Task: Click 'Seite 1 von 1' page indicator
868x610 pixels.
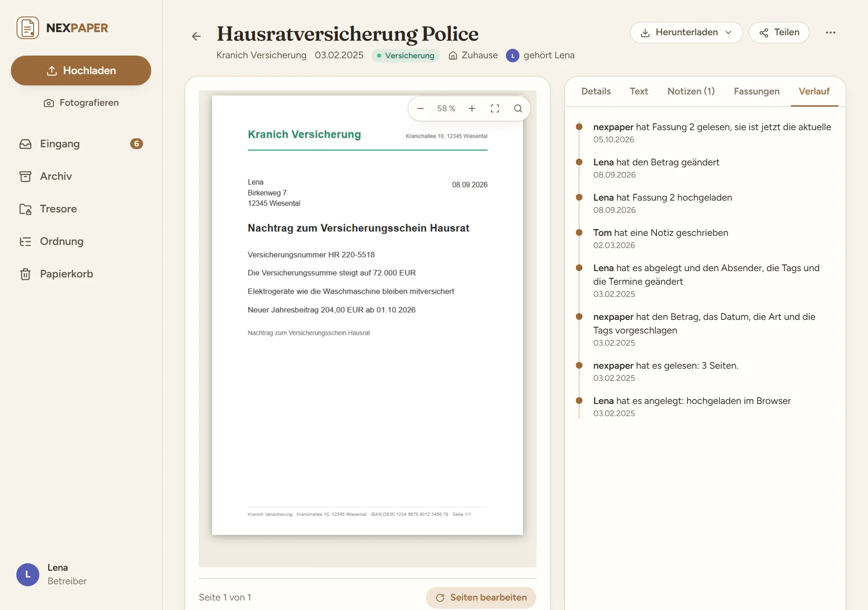Action: coord(225,597)
